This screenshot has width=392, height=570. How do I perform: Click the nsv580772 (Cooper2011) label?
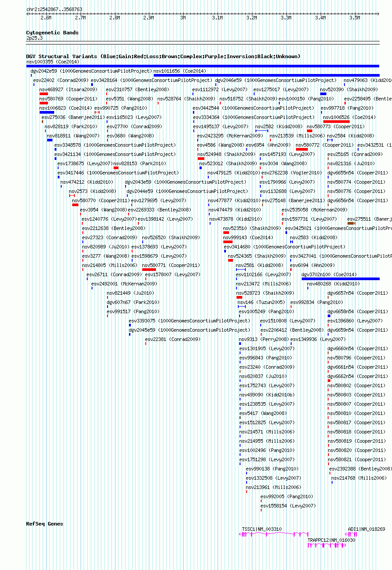pyautogui.click(x=325, y=145)
